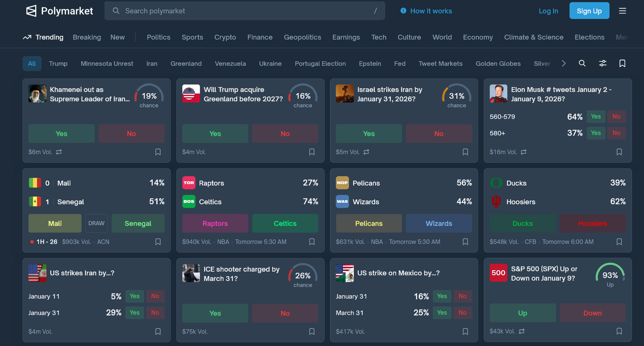
Task: Bookmark the Israel strikes Iran market
Action: pyautogui.click(x=465, y=152)
